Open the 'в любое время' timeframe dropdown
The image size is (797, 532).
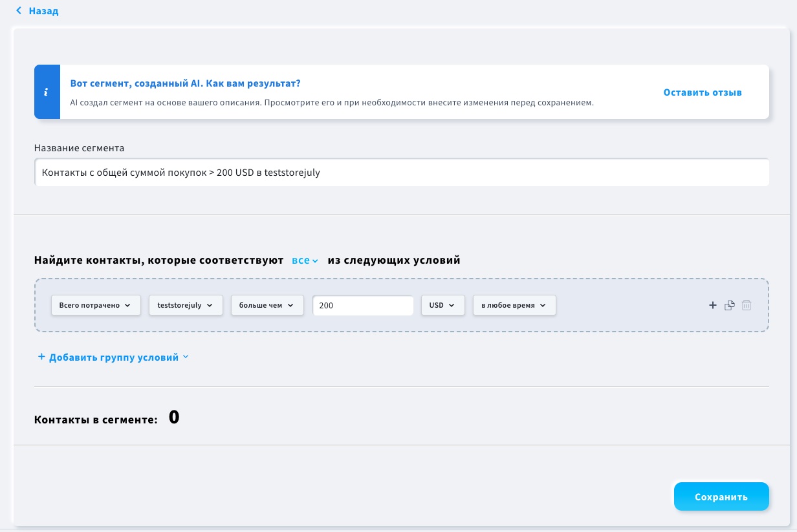click(x=514, y=305)
